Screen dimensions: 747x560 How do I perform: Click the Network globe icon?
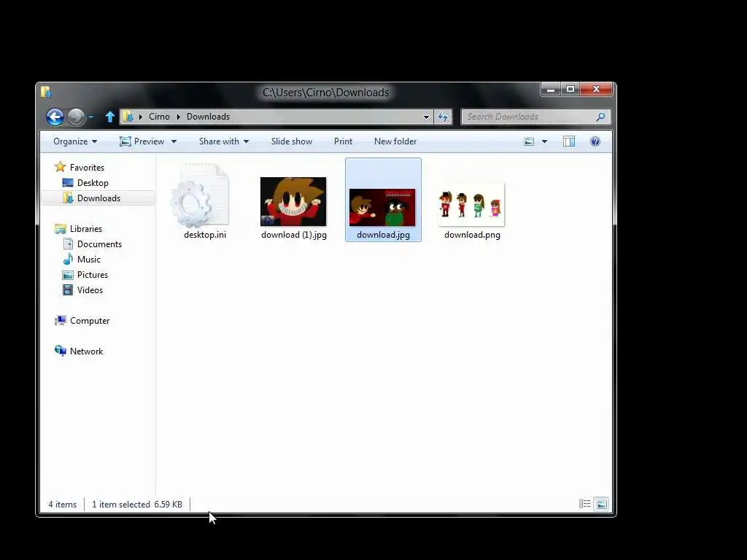(61, 351)
